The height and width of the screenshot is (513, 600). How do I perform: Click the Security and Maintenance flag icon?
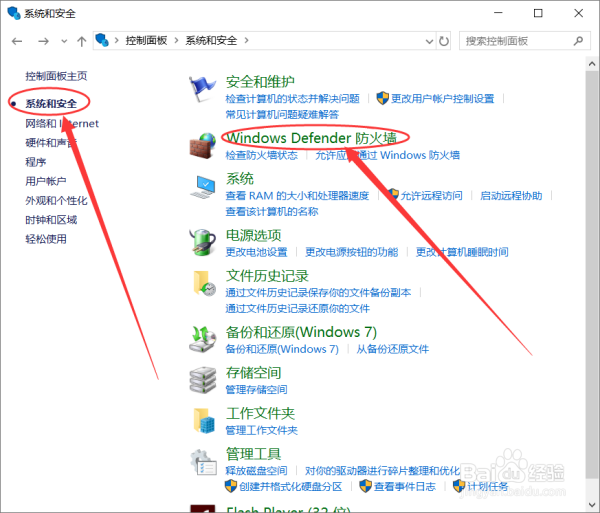tap(202, 89)
